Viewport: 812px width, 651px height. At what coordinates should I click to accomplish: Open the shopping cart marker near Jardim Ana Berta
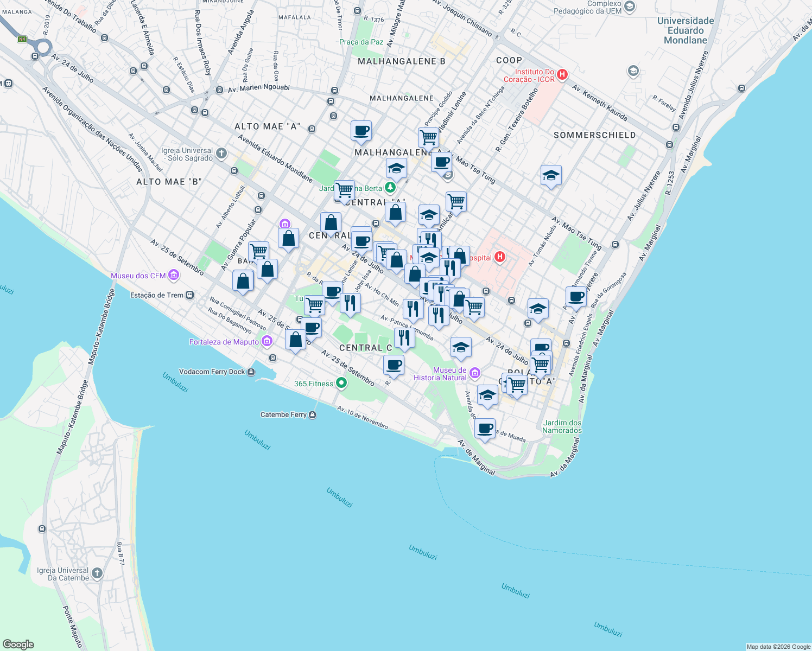click(x=344, y=190)
